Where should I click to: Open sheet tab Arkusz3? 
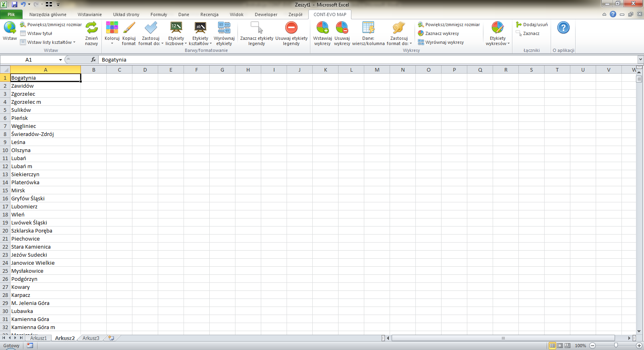tap(91, 338)
